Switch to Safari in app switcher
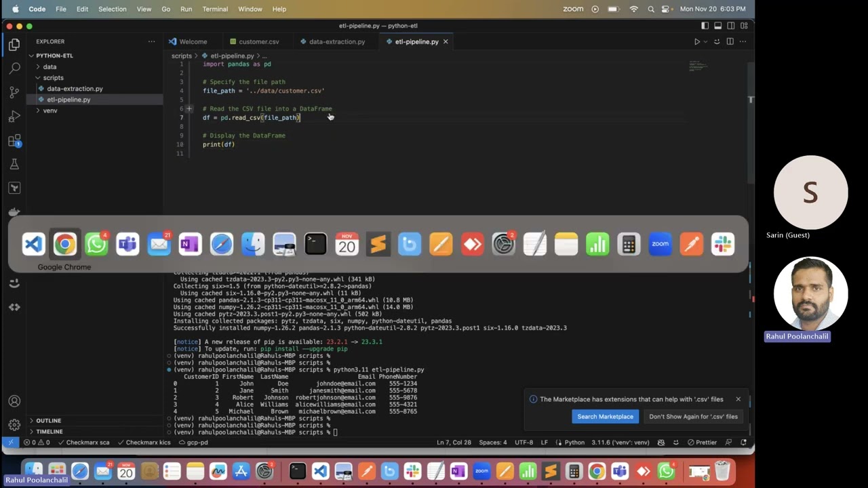 pos(222,244)
